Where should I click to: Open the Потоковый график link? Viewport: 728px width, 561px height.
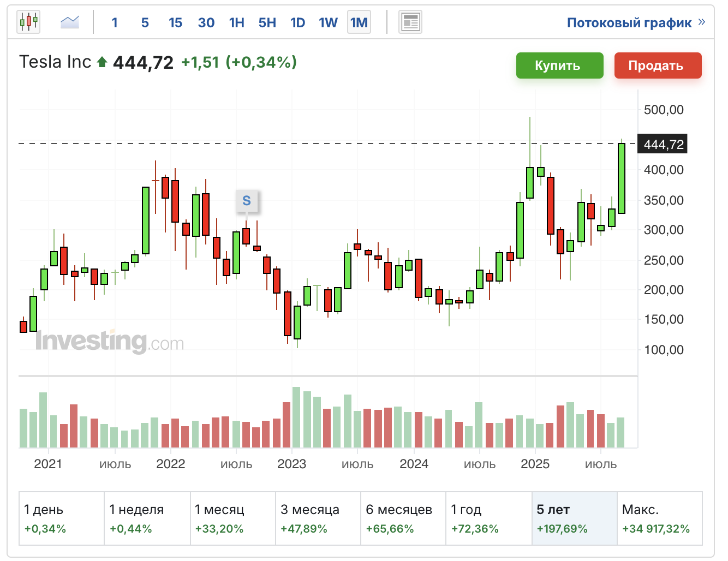click(x=629, y=23)
